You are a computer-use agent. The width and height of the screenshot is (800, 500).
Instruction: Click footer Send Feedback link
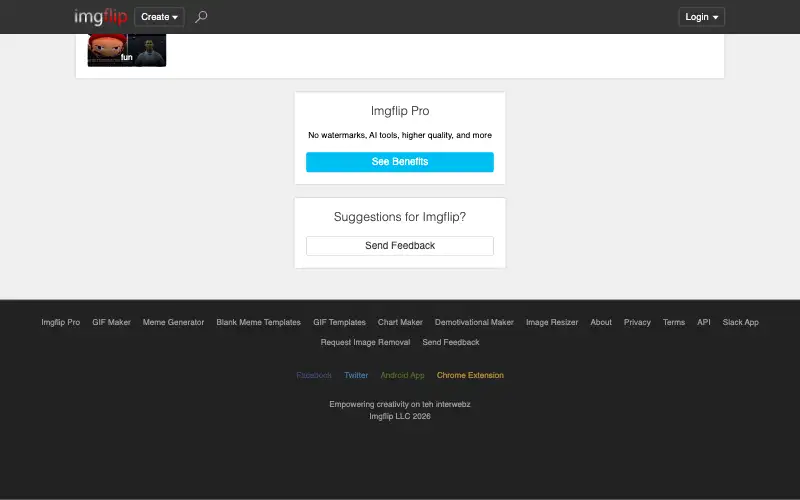451,342
